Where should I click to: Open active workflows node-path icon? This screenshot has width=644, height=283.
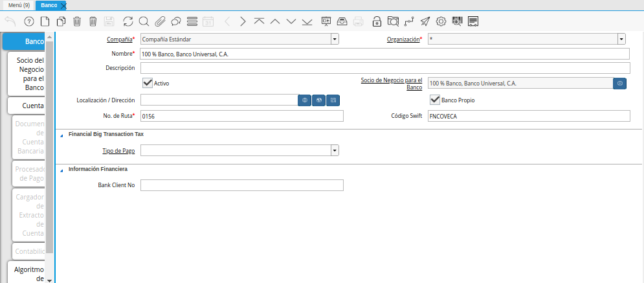[409, 21]
